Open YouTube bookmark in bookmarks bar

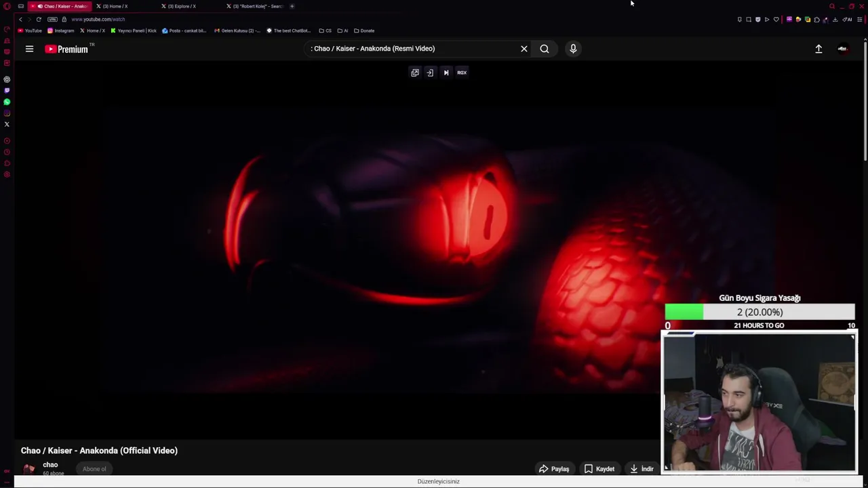(x=30, y=30)
